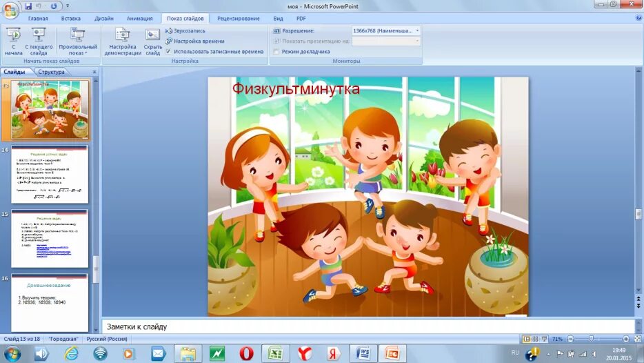This screenshot has width=644, height=363.
Task: Select Показ слайдов ribbon tab
Action: 185,19
